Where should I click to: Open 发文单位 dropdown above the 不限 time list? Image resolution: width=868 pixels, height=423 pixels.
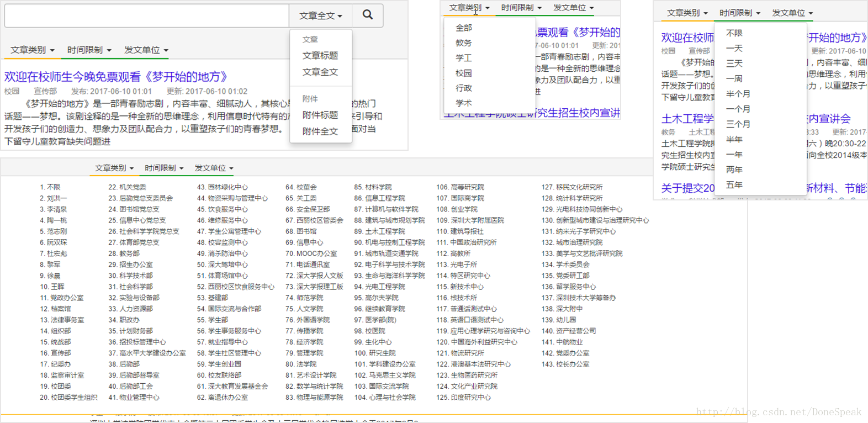(x=792, y=13)
